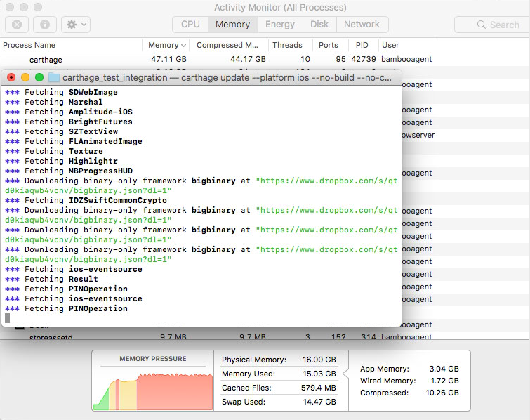Switch to the Disk tab
530x420 pixels.
[x=319, y=25]
